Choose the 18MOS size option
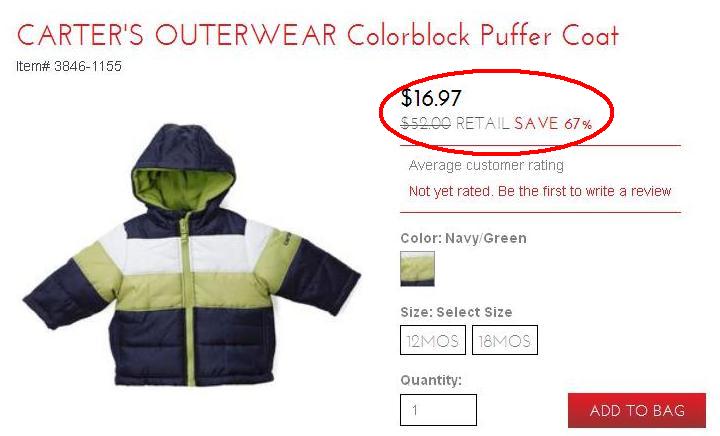Screen dimensions: 720x436 tap(505, 340)
